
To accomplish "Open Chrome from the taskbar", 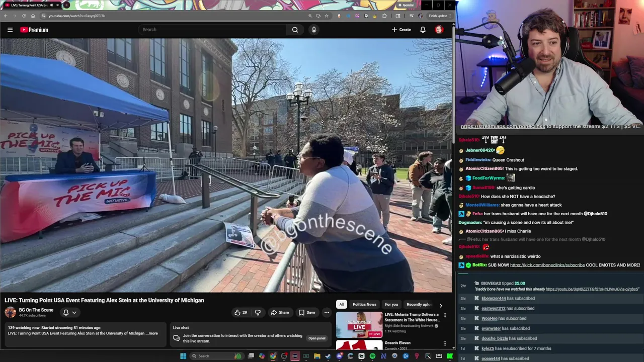I will coord(273,356).
